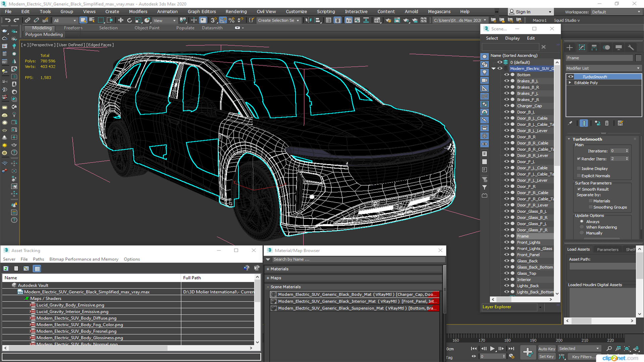Switch to the Freeform ribbon tab
The image size is (644, 362).
[73, 28]
